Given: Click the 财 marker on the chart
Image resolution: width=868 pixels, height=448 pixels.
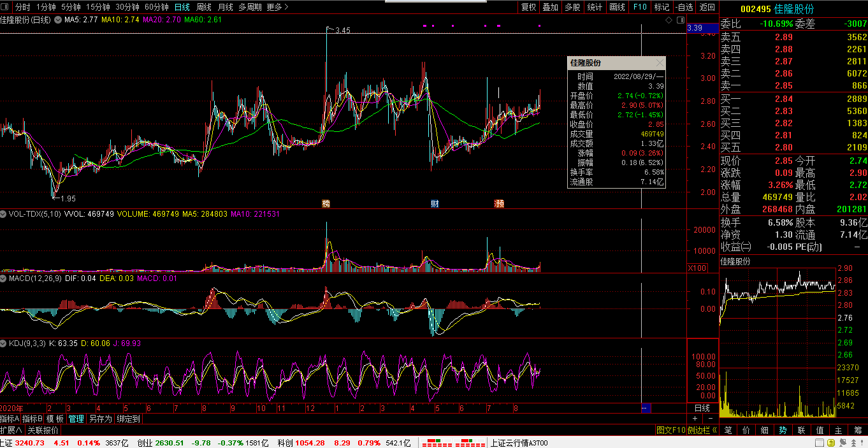Looking at the screenshot, I should click(x=435, y=204).
